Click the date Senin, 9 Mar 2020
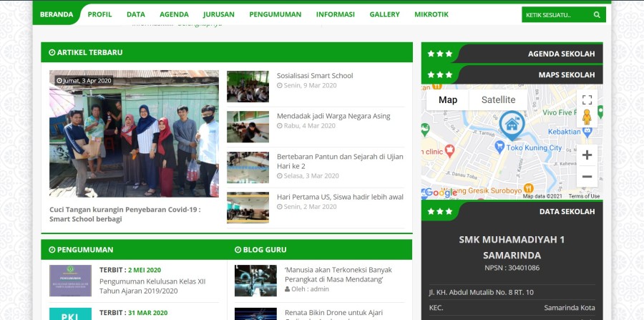This screenshot has height=320, width=644. [x=306, y=85]
